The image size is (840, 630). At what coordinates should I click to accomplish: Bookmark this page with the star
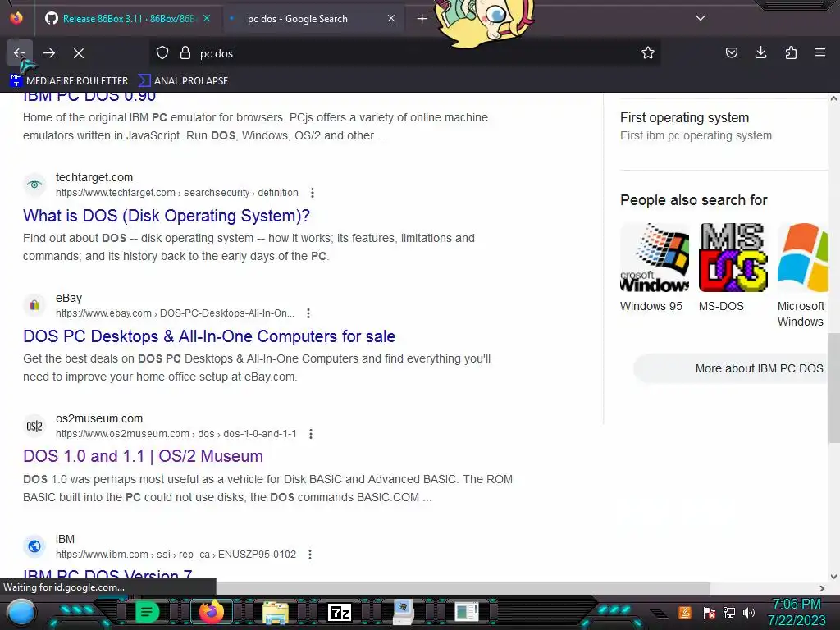(648, 53)
